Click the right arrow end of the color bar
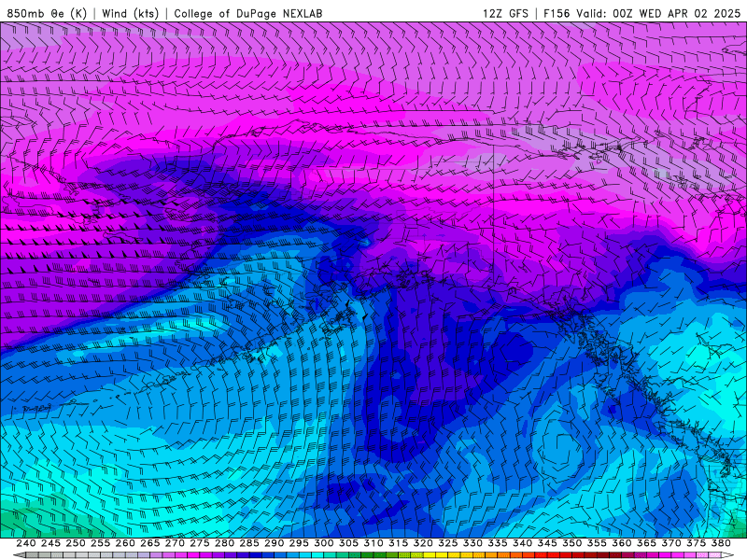Image resolution: width=747 pixels, height=560 pixels. click(727, 555)
